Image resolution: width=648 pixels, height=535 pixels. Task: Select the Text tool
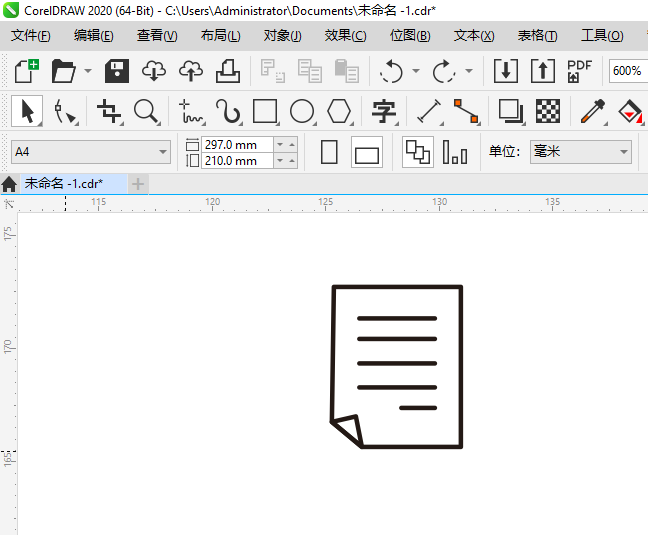click(384, 111)
